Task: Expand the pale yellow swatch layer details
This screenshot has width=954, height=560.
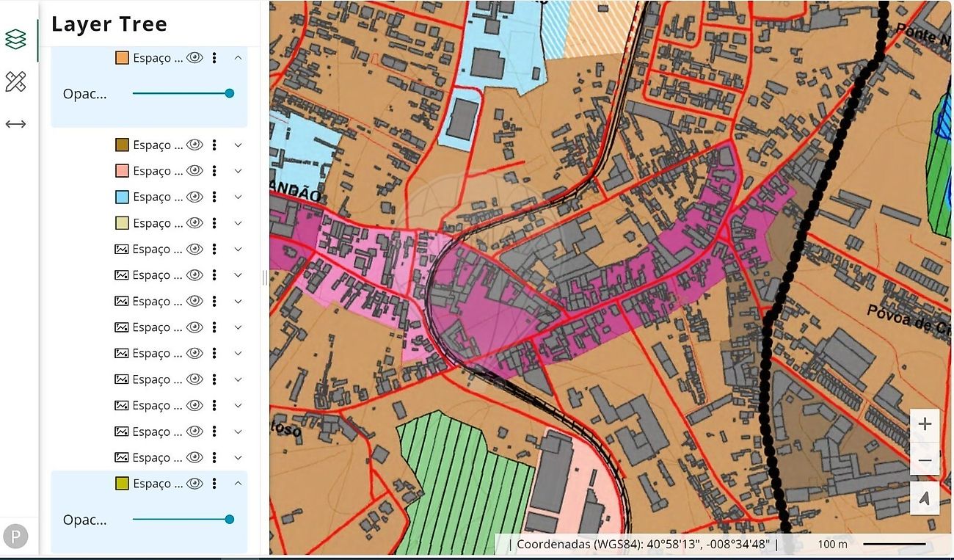Action: pos(238,223)
